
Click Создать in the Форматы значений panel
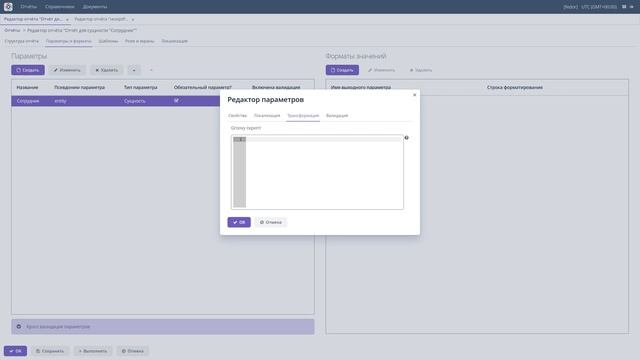pyautogui.click(x=342, y=70)
